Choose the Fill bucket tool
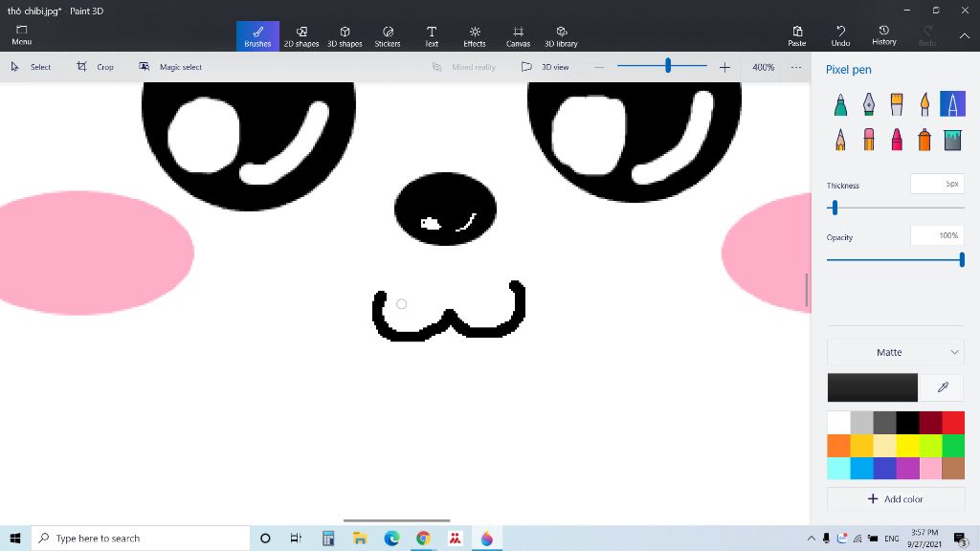 pos(952,140)
